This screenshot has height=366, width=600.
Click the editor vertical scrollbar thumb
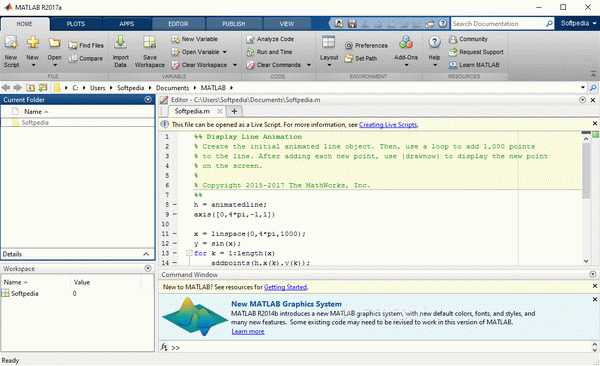pos(586,171)
